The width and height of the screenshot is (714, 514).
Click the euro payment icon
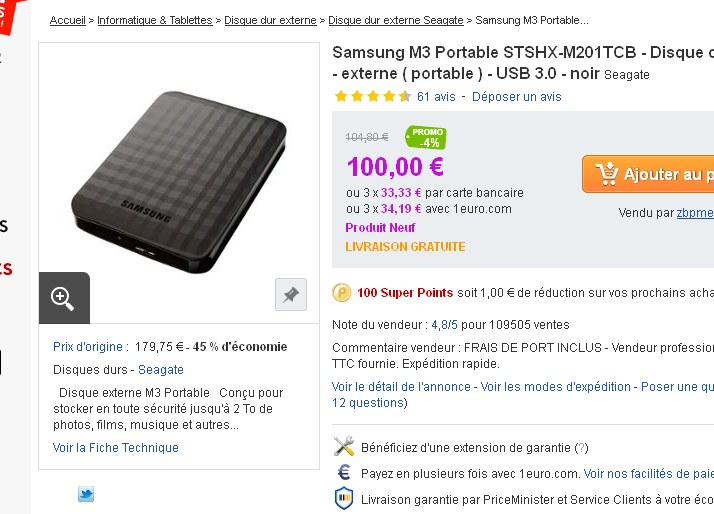343,473
